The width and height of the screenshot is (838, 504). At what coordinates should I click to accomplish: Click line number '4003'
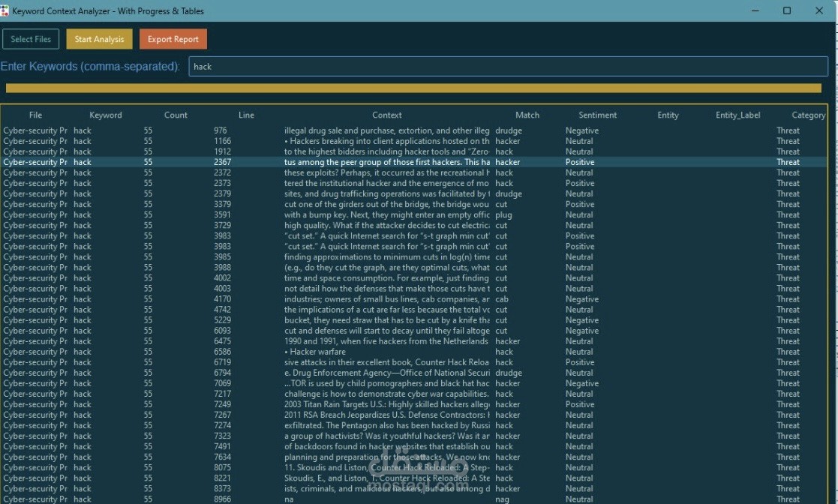[222, 289]
